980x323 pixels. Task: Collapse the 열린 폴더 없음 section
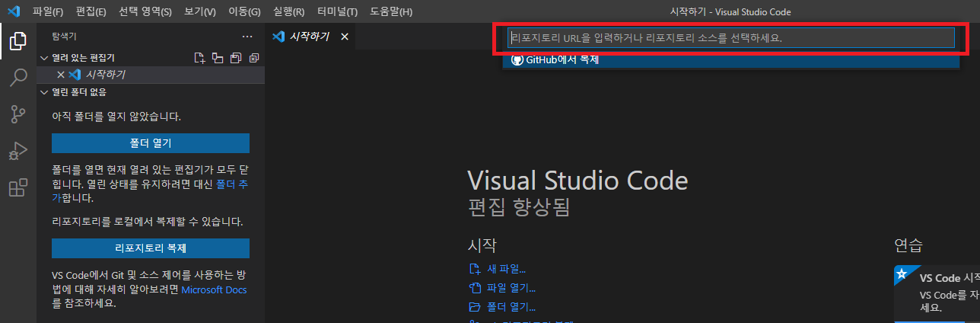44,92
